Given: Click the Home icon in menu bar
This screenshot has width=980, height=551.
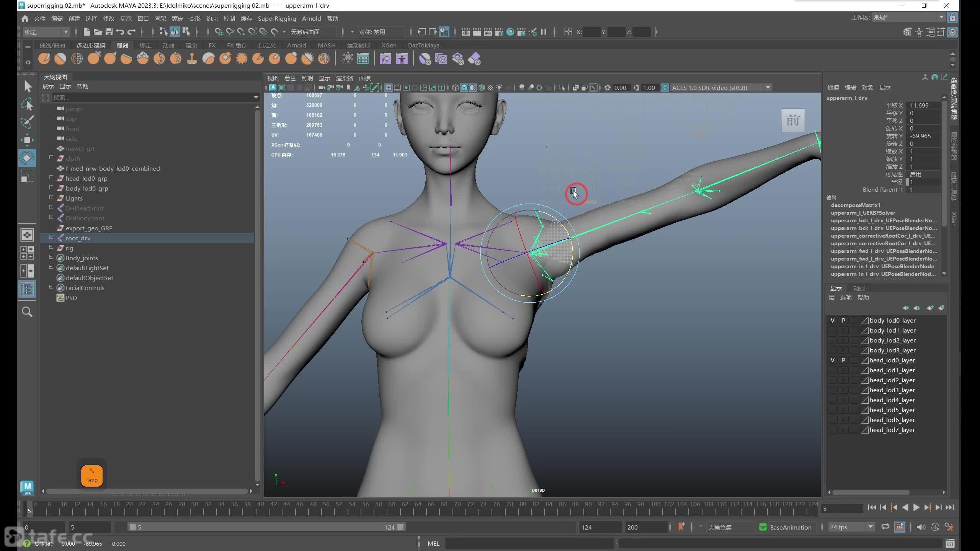Looking at the screenshot, I should [25, 18].
